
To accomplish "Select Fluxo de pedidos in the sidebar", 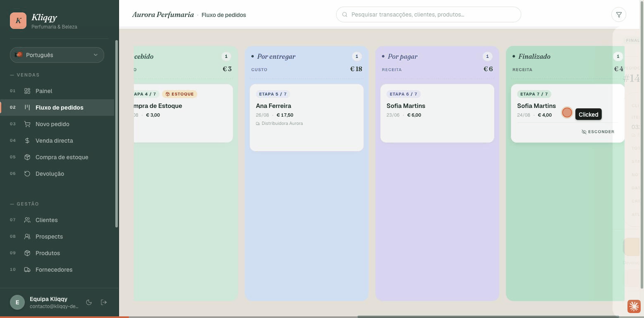I will click(x=57, y=108).
